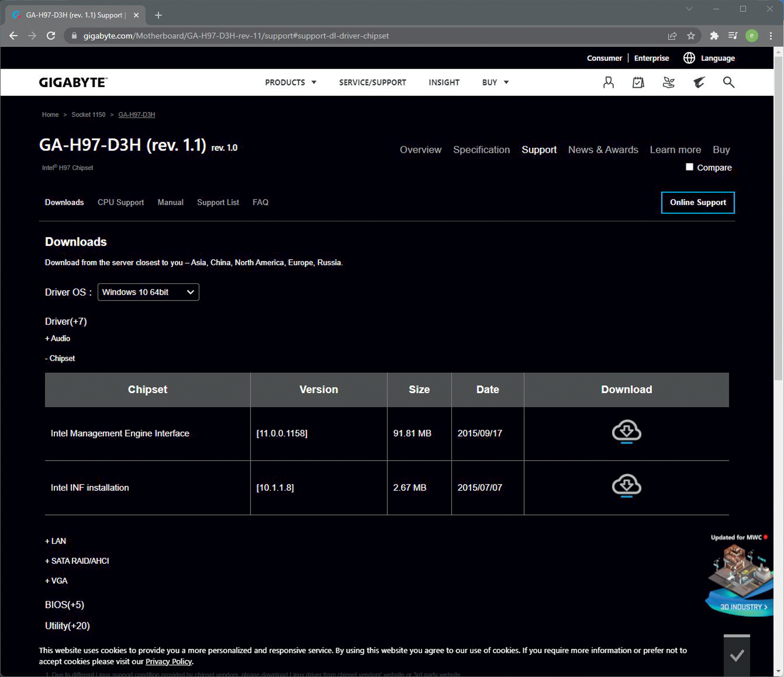Bookmark this page with the star icon

(x=691, y=36)
